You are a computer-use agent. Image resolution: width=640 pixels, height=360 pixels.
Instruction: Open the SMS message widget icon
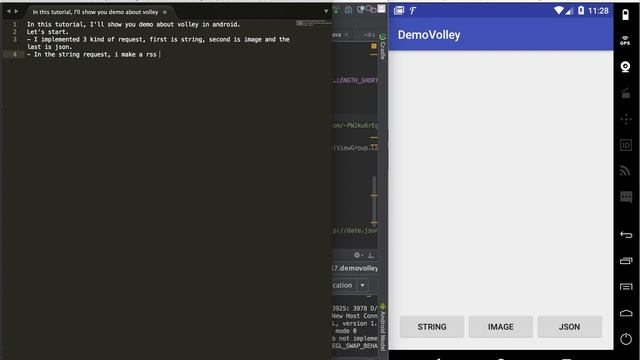point(625,197)
